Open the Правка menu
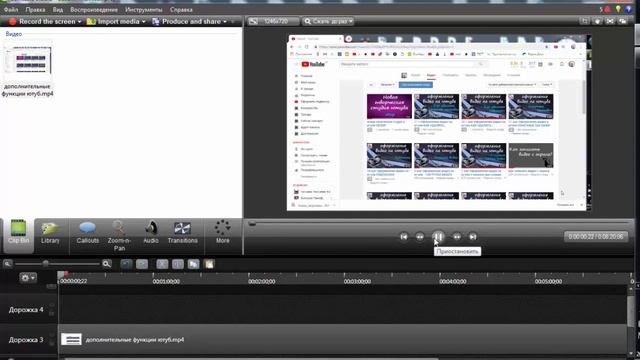Screen dimensions: 640x360 point(35,9)
